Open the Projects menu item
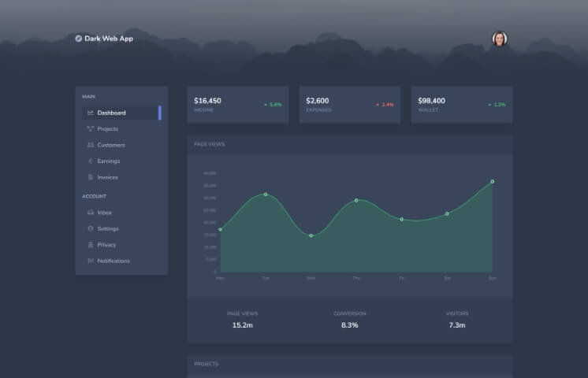This screenshot has width=588, height=378. (122, 129)
